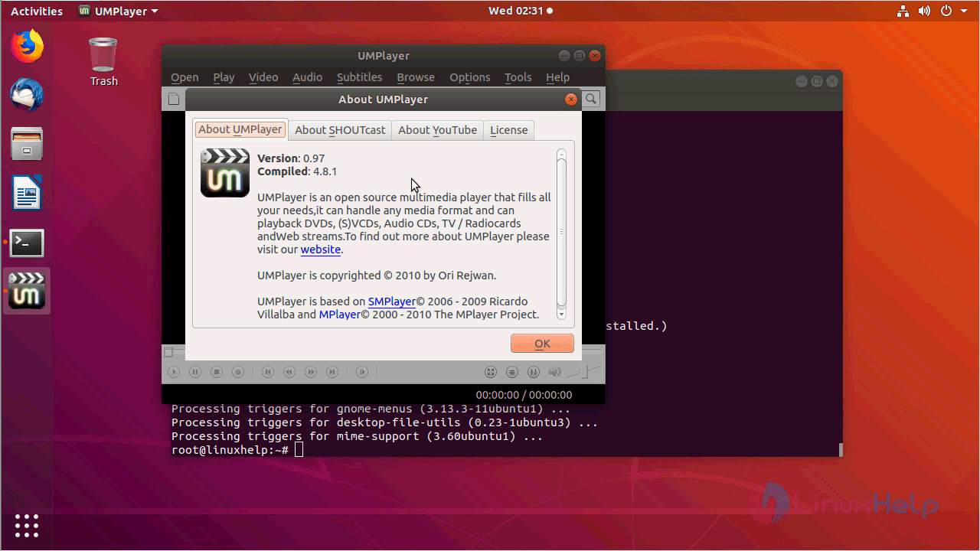Click the OK button
Screen dimensions: 980x551
click(542, 344)
